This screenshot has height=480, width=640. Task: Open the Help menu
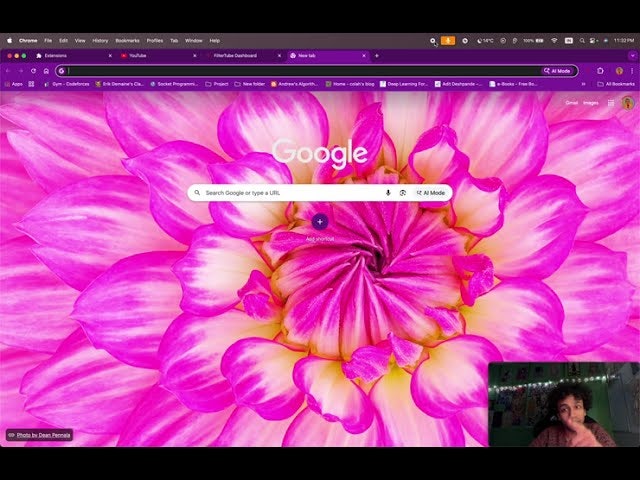[x=215, y=41]
